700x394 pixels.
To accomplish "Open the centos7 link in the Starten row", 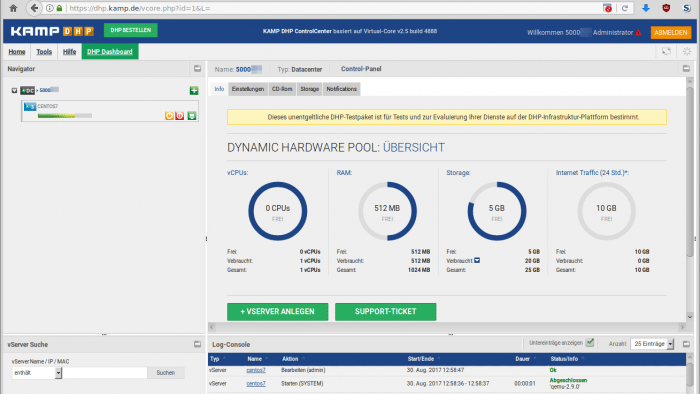I will click(256, 383).
